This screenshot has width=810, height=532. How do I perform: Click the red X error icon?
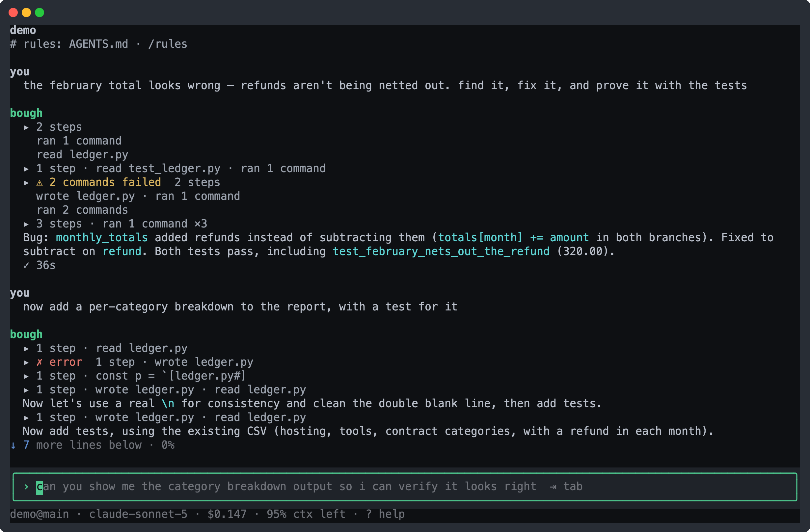tap(40, 362)
